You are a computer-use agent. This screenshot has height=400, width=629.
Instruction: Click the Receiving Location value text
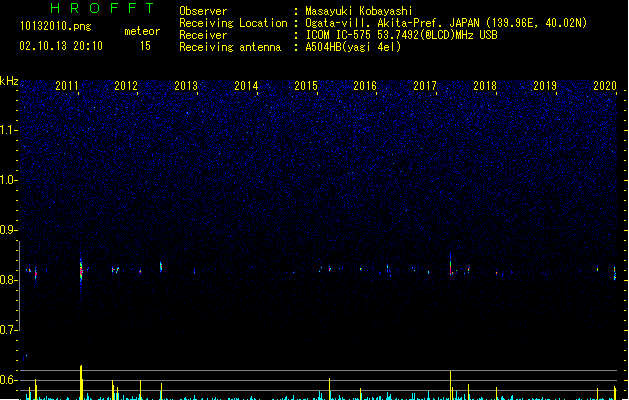[446, 23]
